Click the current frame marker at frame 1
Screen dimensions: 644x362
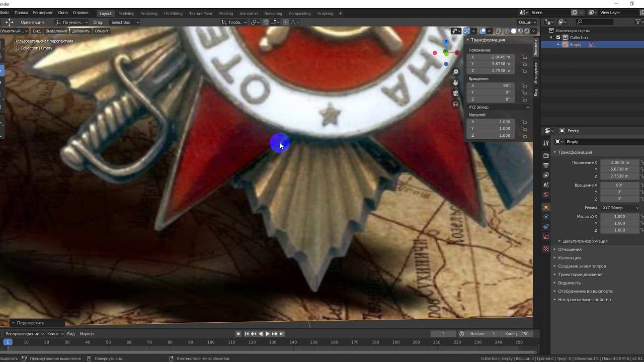pyautogui.click(x=8, y=342)
